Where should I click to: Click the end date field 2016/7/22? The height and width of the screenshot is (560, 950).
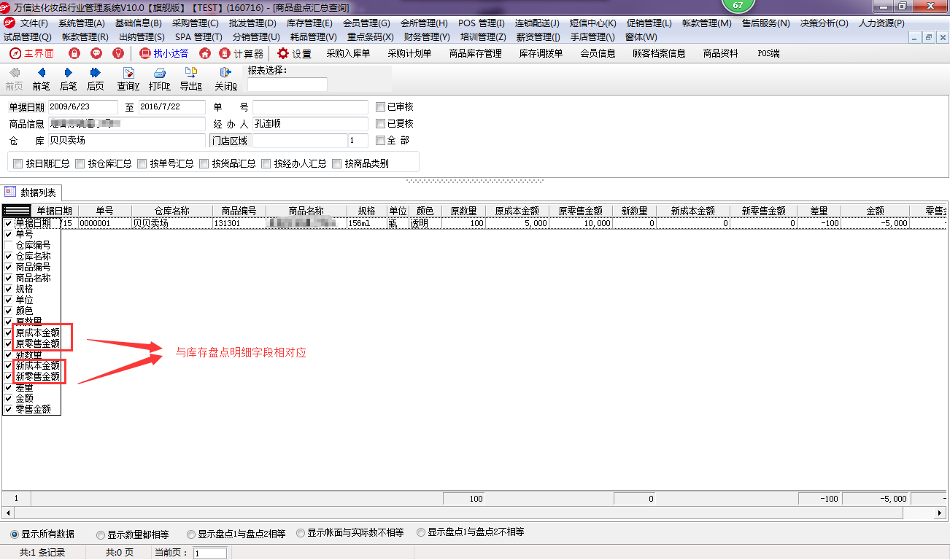pyautogui.click(x=172, y=107)
